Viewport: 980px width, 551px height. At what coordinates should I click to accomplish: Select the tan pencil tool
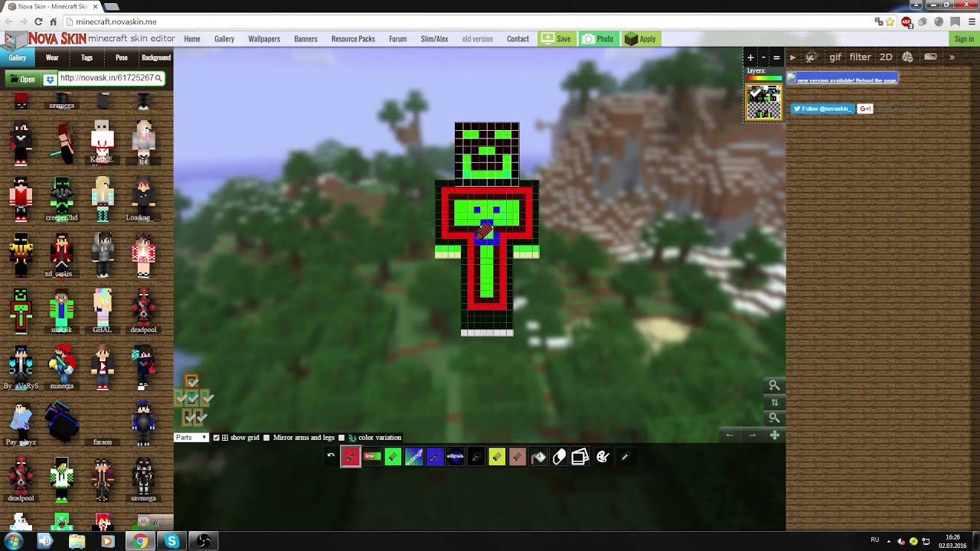tap(517, 457)
